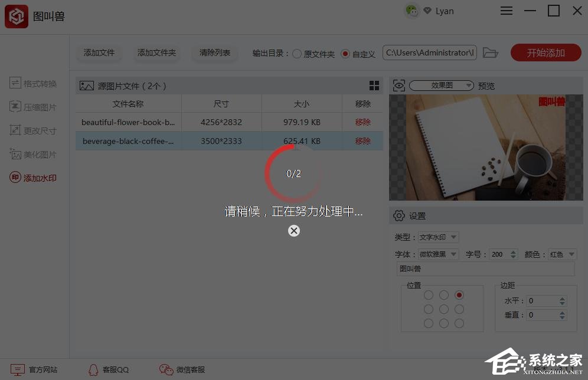Select 原文件夹 as output directory
Screen dimensions: 588x380
coord(298,54)
